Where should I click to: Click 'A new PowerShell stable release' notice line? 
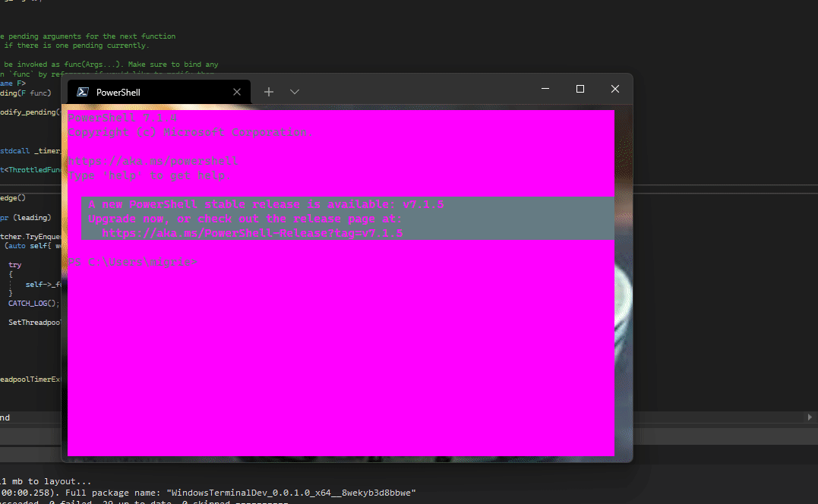pos(266,204)
